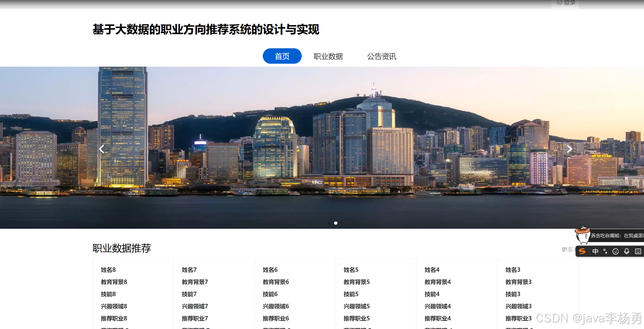The height and width of the screenshot is (329, 644).
Task: Click the text 教育背景4
Action: point(438,282)
